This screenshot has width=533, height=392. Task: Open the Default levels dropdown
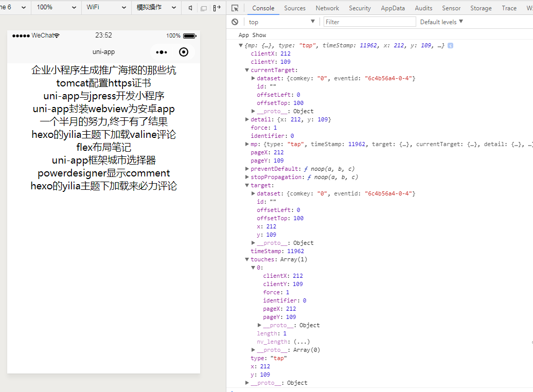[441, 22]
